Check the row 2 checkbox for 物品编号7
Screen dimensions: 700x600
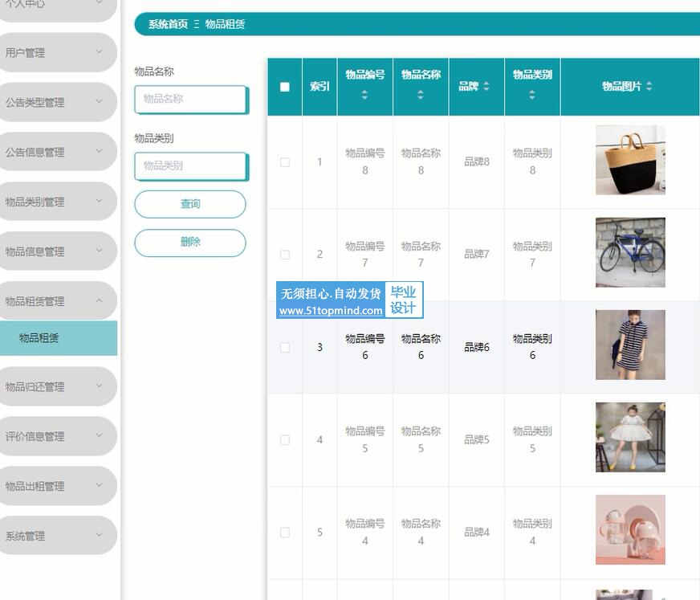coord(285,255)
